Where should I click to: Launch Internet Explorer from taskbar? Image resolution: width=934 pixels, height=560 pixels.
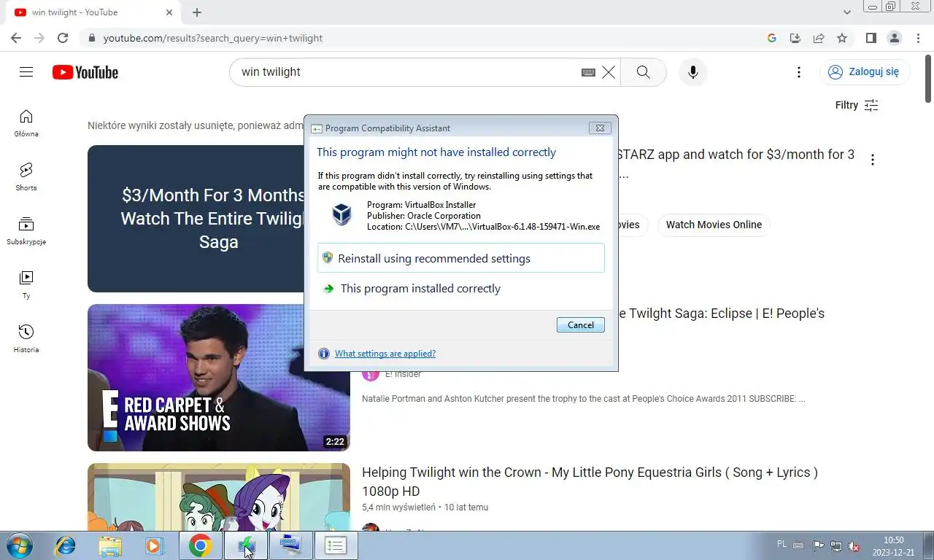click(x=66, y=545)
